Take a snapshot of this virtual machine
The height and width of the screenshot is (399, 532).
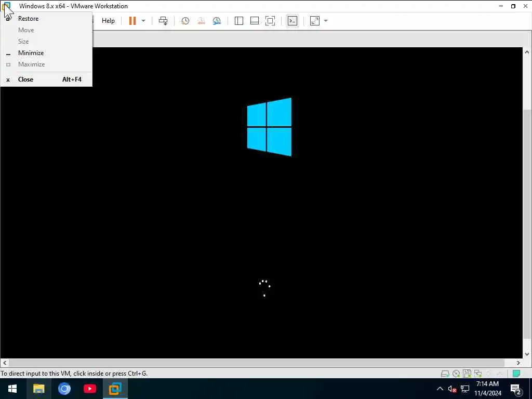pos(185,21)
